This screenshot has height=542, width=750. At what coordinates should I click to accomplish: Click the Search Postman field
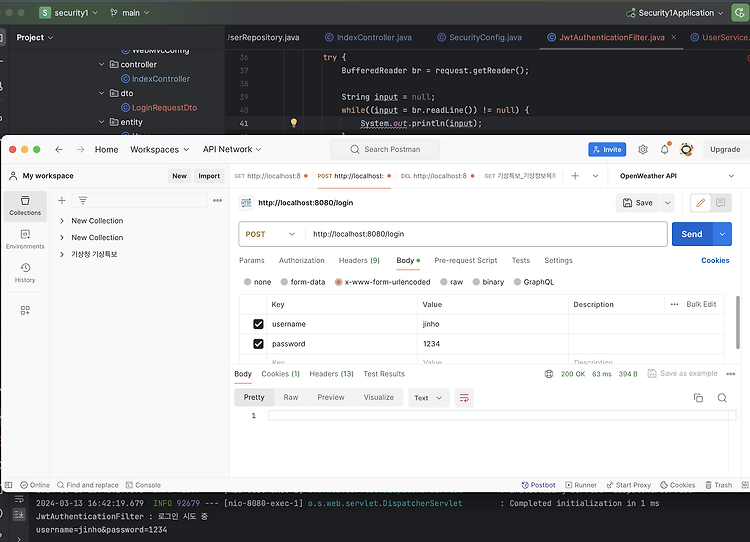coord(385,149)
